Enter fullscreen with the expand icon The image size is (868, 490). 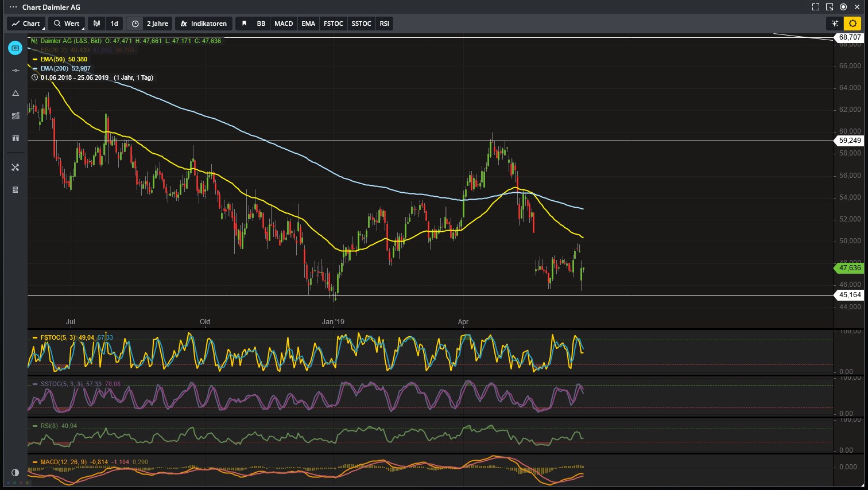point(816,7)
